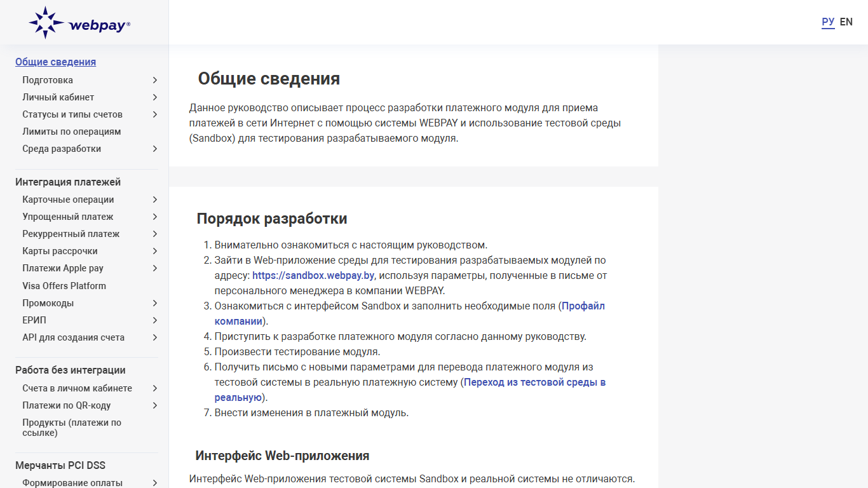Image resolution: width=868 pixels, height=488 pixels.
Task: Expand the Рекуррентный платеж chevron
Action: click(x=154, y=234)
